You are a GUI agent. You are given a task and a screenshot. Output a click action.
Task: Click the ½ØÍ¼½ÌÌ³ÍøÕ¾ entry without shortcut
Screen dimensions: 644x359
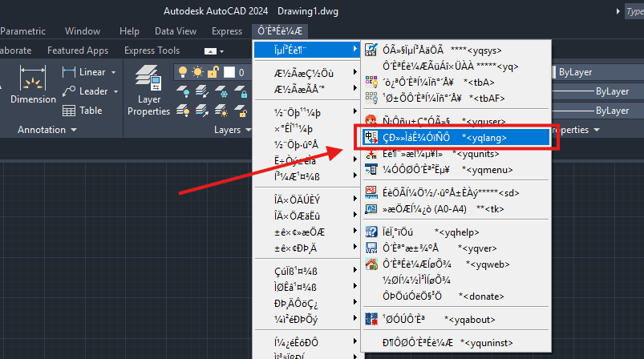point(456,280)
